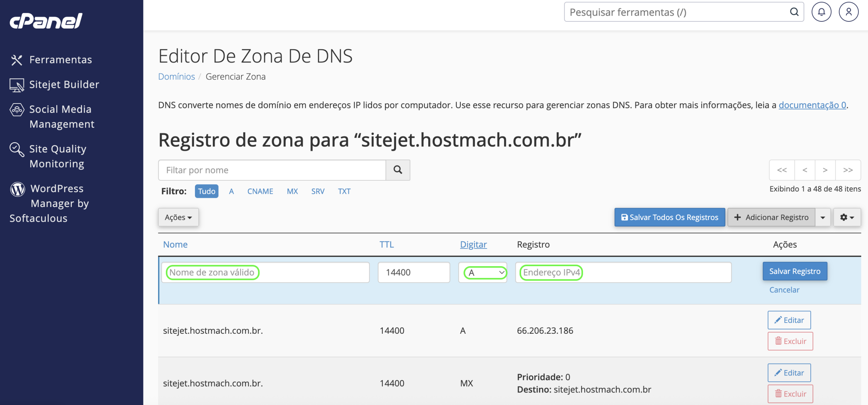Click the TTL 14400 input field
This screenshot has width=868, height=405.
[x=414, y=272]
